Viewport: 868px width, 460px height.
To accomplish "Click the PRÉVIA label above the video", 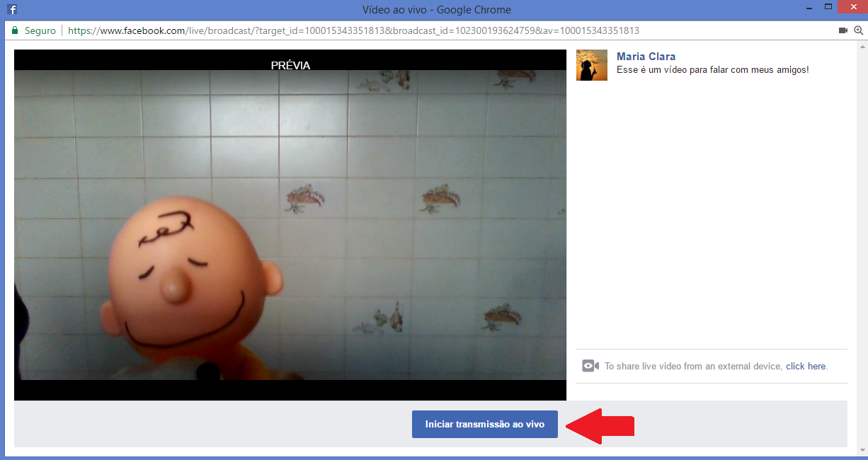I will pos(290,65).
